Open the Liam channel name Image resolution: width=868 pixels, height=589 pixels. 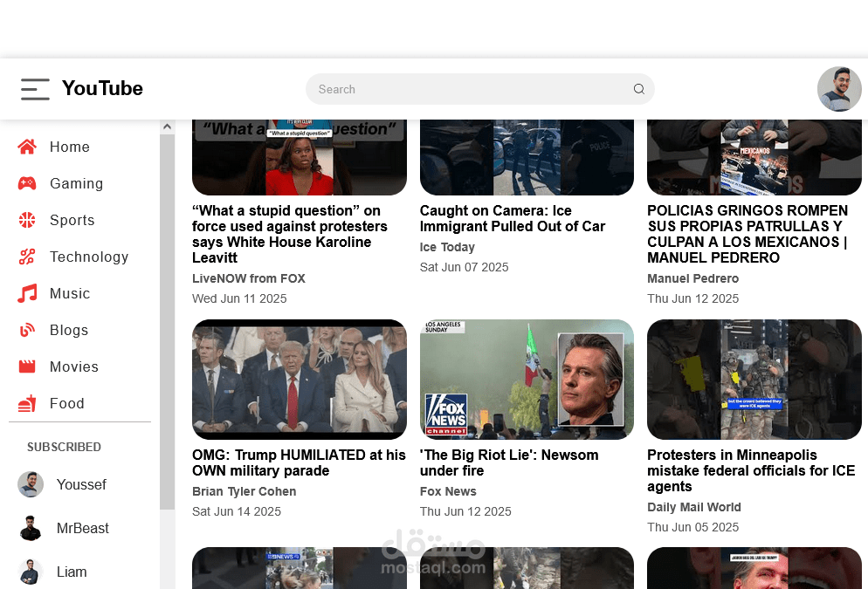pos(72,572)
